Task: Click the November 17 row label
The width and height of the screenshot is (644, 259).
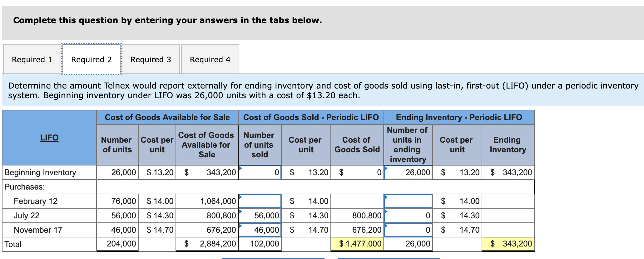Action: pyautogui.click(x=38, y=230)
